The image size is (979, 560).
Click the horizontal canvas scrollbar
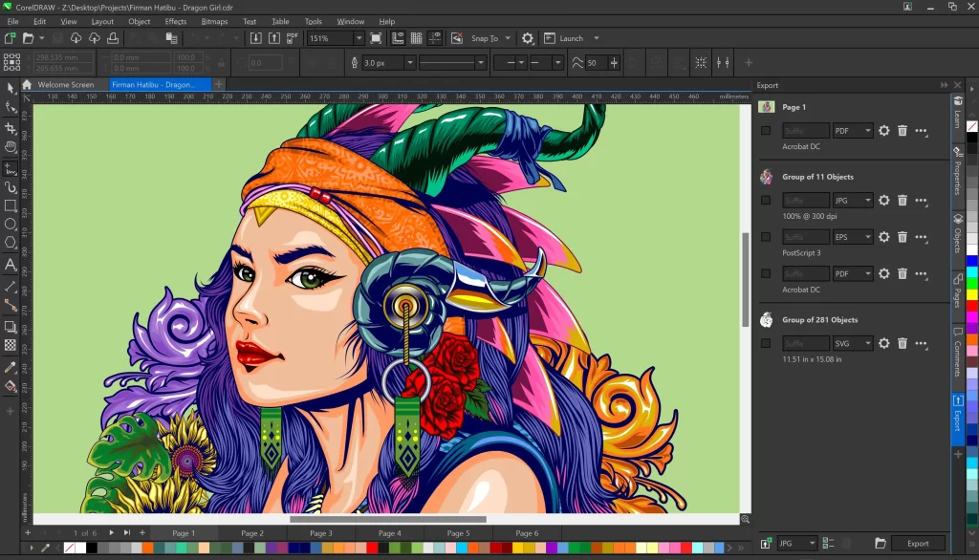(x=388, y=519)
